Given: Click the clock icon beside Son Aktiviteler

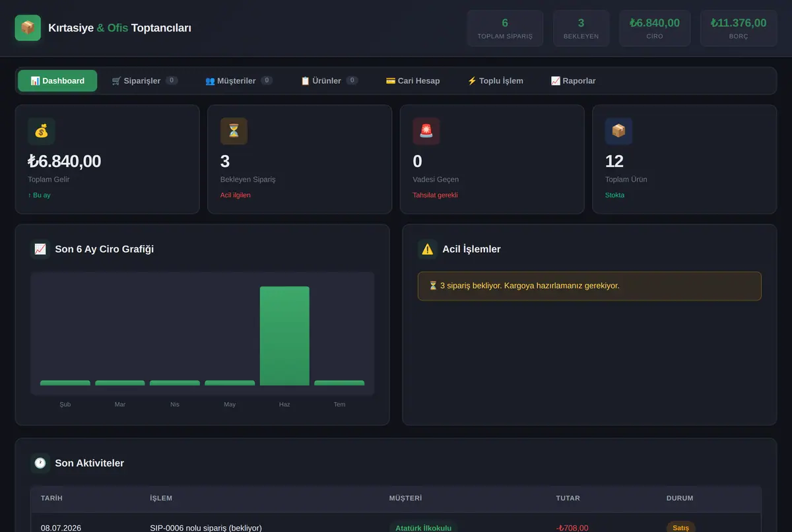Looking at the screenshot, I should [x=40, y=463].
